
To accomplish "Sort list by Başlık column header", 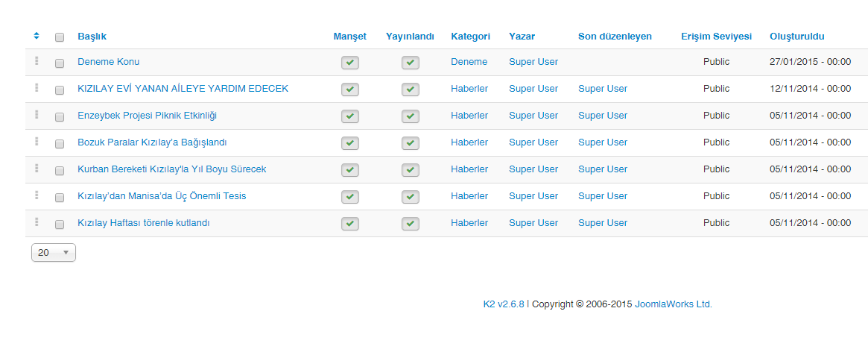I will pyautogui.click(x=92, y=37).
